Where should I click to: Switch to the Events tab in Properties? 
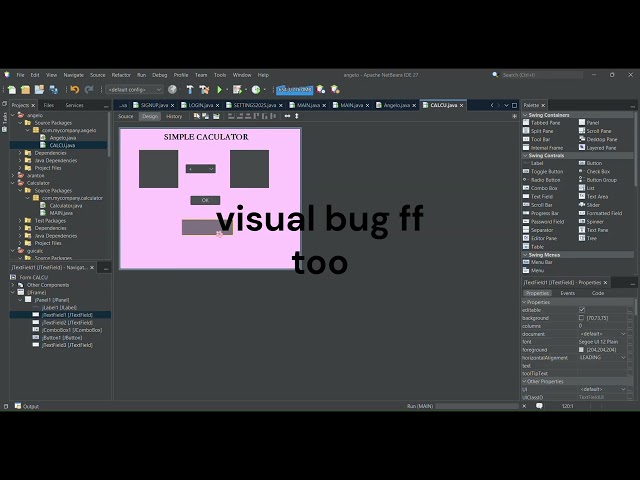(x=567, y=293)
